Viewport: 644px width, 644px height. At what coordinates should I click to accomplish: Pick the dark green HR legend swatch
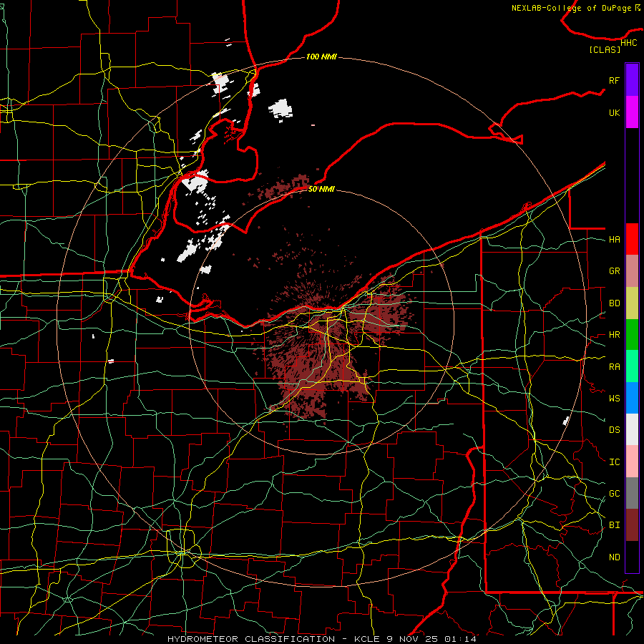tap(632, 334)
